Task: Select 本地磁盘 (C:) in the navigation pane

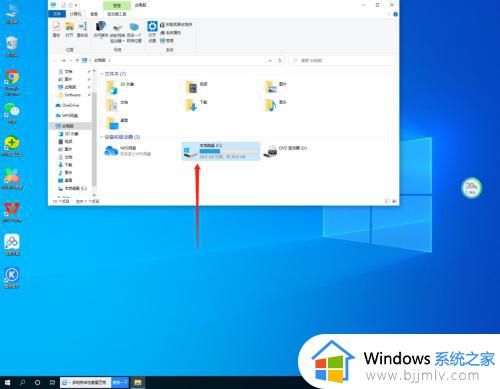Action: 73,188
